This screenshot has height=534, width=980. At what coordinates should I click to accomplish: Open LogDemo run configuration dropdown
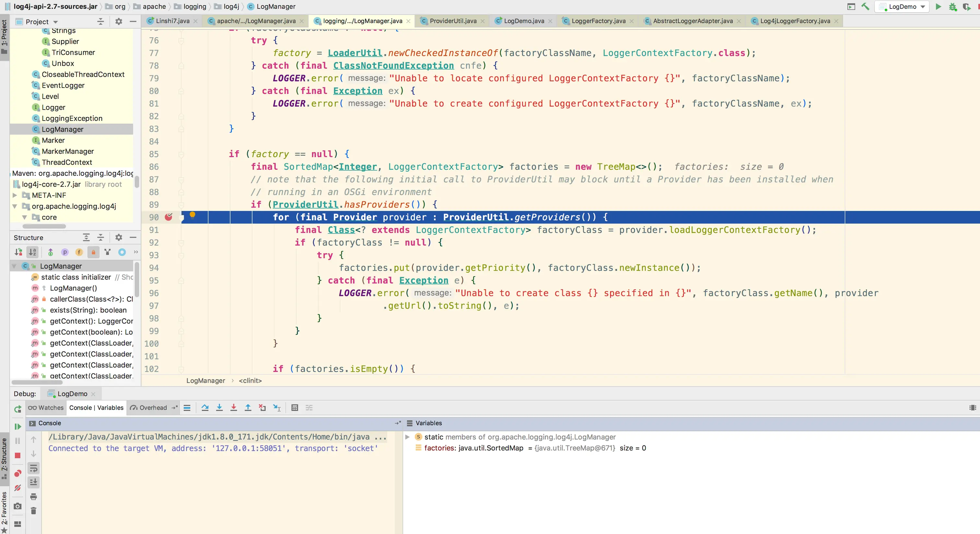902,6
